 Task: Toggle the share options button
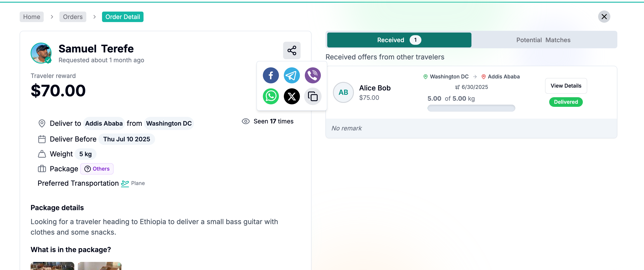pyautogui.click(x=291, y=50)
